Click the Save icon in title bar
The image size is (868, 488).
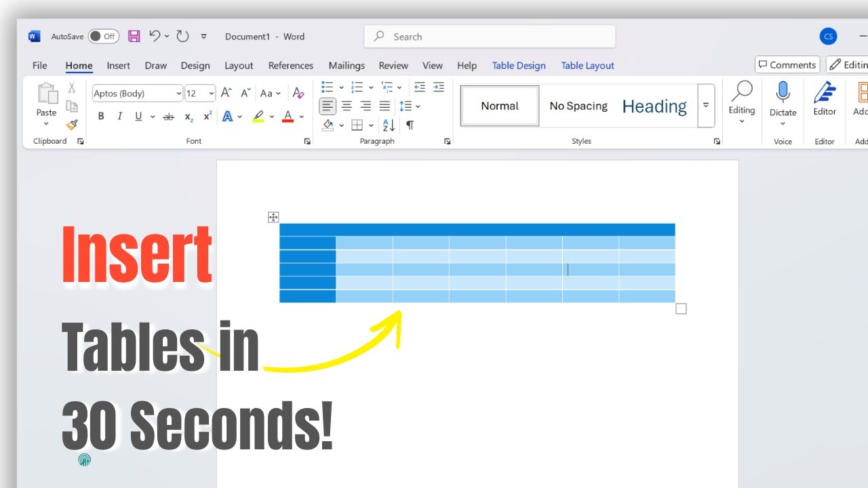134,37
